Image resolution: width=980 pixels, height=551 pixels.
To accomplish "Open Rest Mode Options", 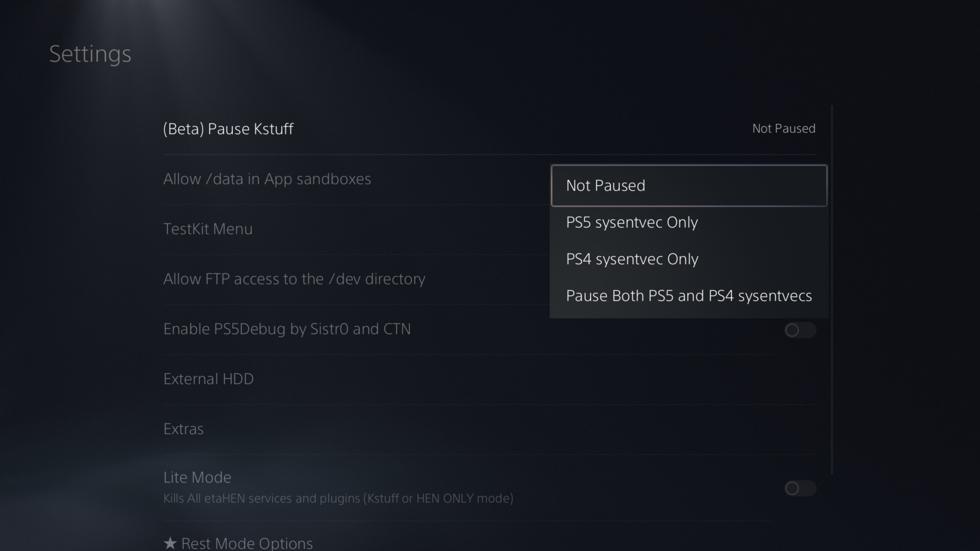I will pyautogui.click(x=247, y=543).
